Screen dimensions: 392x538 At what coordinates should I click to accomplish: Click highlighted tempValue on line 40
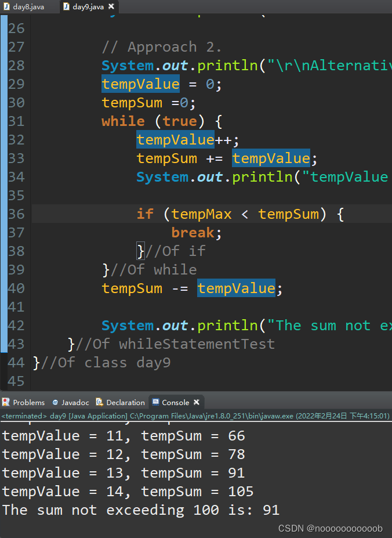coord(236,288)
